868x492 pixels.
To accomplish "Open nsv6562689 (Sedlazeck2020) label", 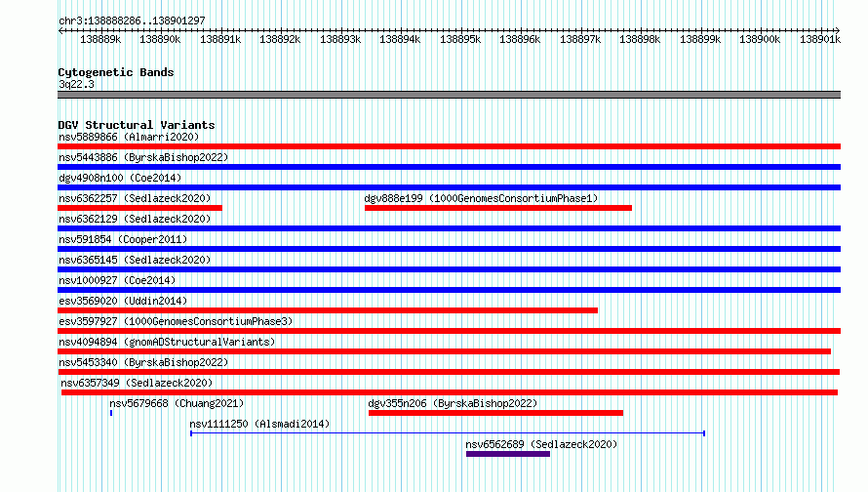I will [541, 444].
